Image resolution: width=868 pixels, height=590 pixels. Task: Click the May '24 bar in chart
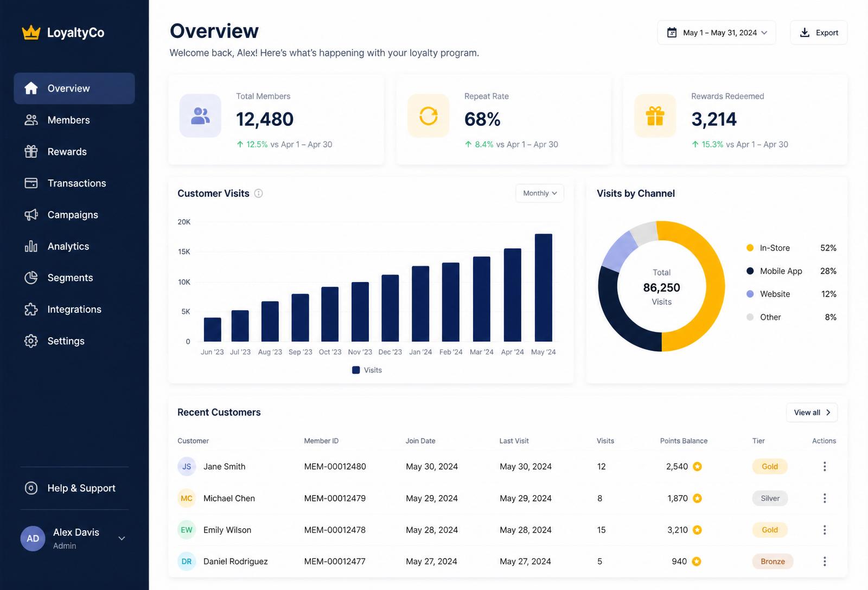coord(544,287)
